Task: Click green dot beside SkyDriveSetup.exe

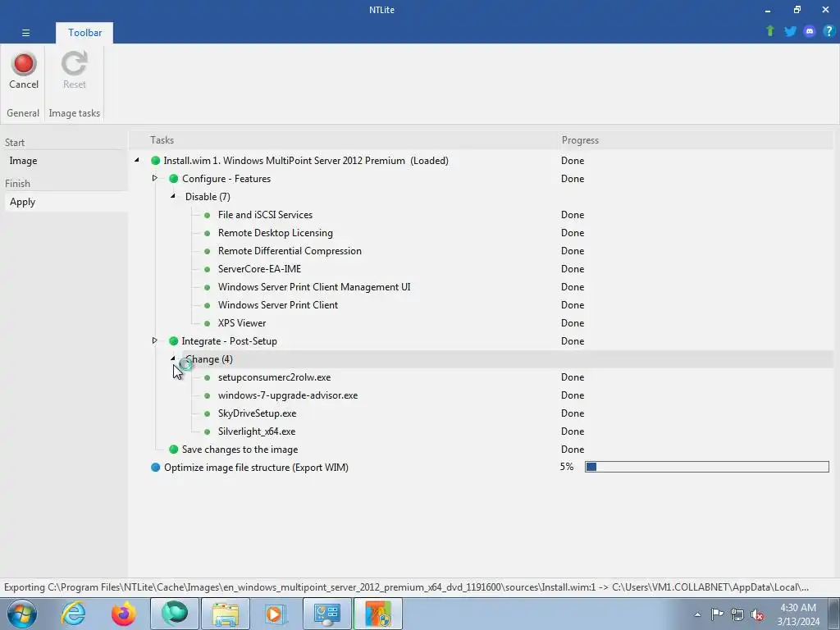Action: point(208,413)
